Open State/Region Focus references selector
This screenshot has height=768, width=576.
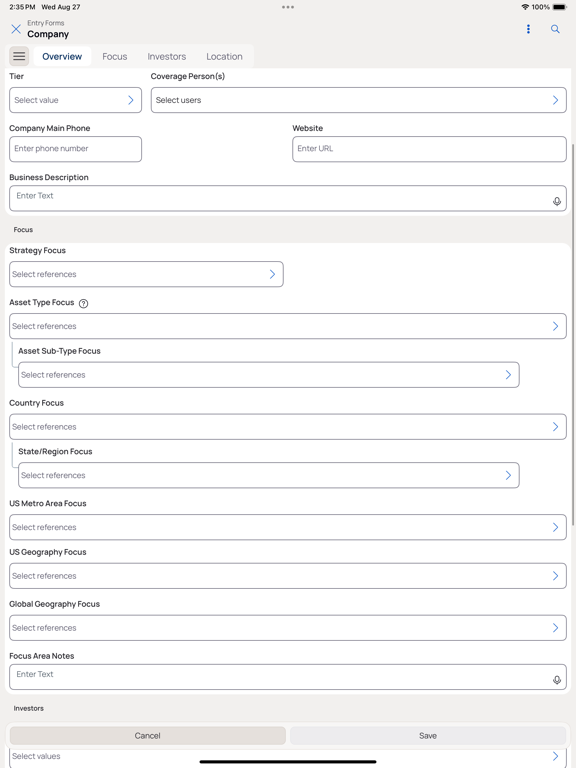point(268,475)
